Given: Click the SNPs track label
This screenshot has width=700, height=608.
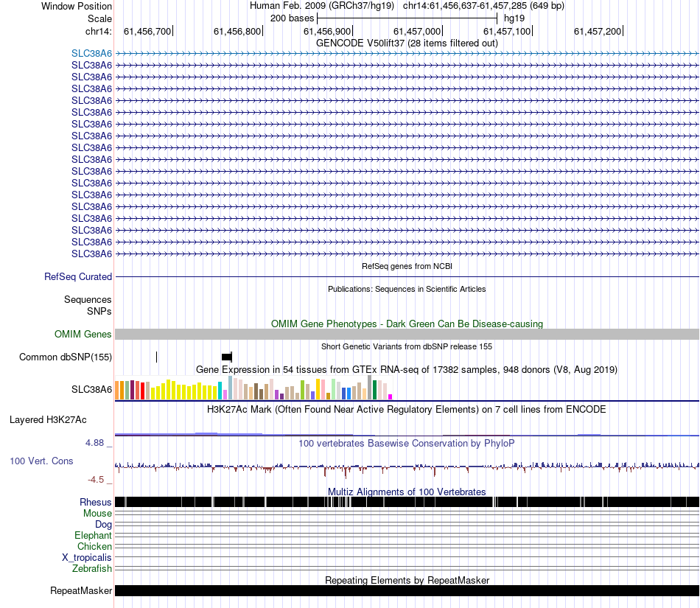Looking at the screenshot, I should click(x=99, y=311).
